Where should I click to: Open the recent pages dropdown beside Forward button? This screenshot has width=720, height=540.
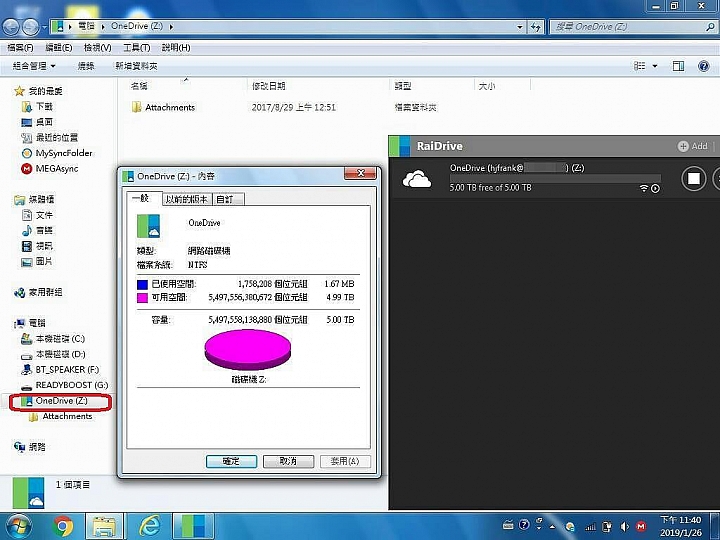44,27
